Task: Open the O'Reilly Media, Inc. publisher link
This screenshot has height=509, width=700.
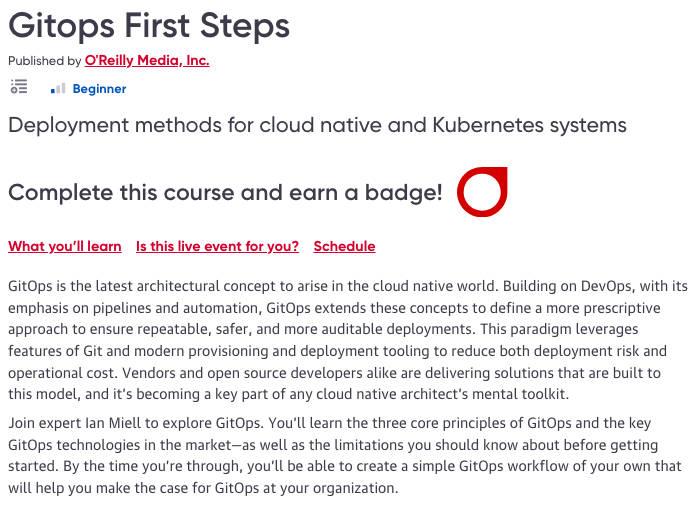Action: pos(147,61)
